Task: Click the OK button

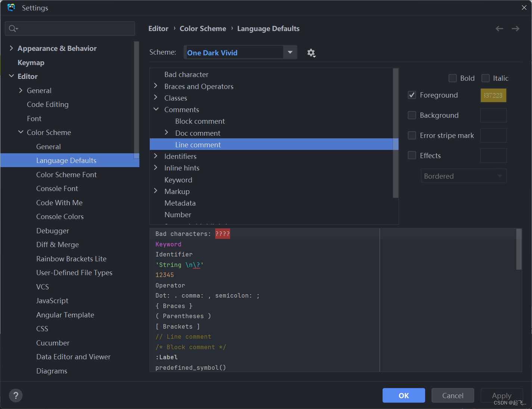Action: tap(403, 395)
